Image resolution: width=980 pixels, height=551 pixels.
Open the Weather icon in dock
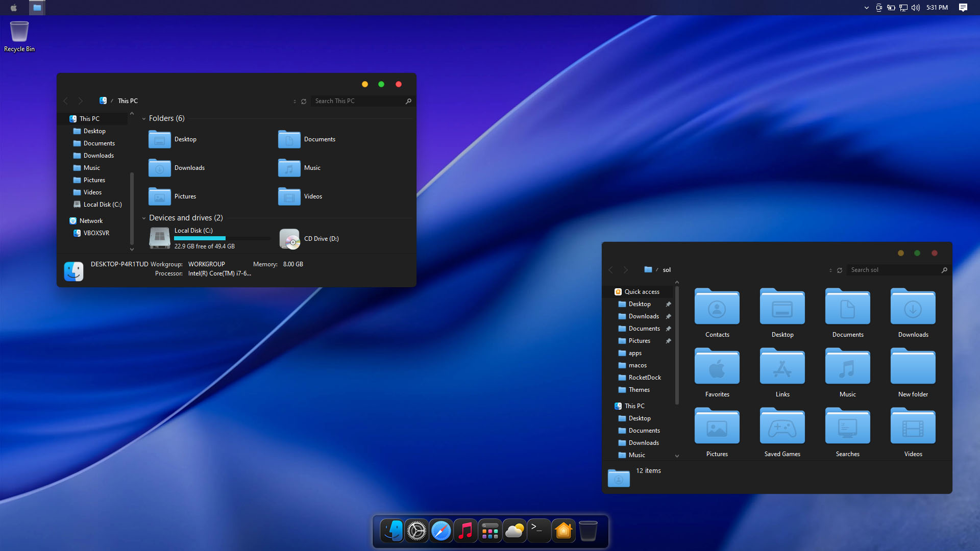point(514,531)
